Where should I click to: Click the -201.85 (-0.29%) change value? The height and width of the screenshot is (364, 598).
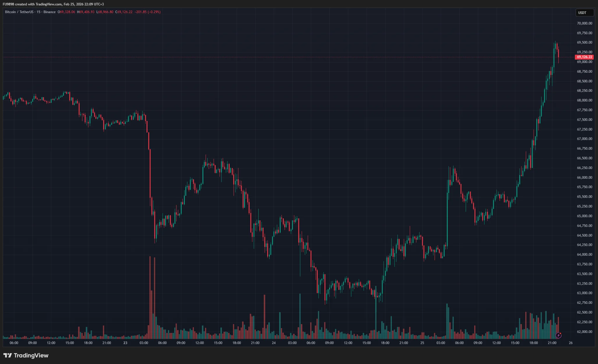click(x=147, y=12)
